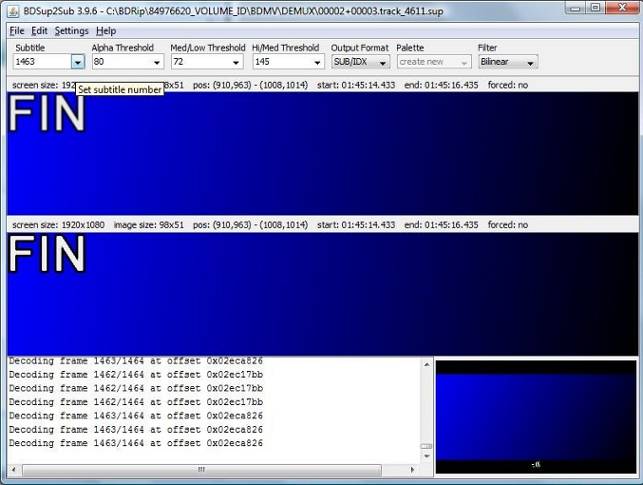Image resolution: width=643 pixels, height=485 pixels.
Task: Open the Output Format SUB/IDX dropdown
Action: (x=360, y=62)
